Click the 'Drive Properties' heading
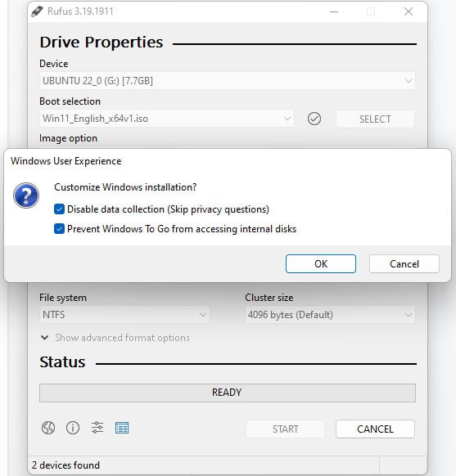 click(102, 43)
